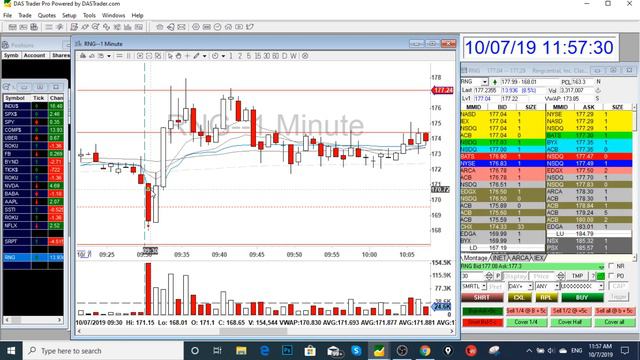The height and width of the screenshot is (360, 640).
Task: Click the green color square beside TMP
Action: [x=600, y=276]
